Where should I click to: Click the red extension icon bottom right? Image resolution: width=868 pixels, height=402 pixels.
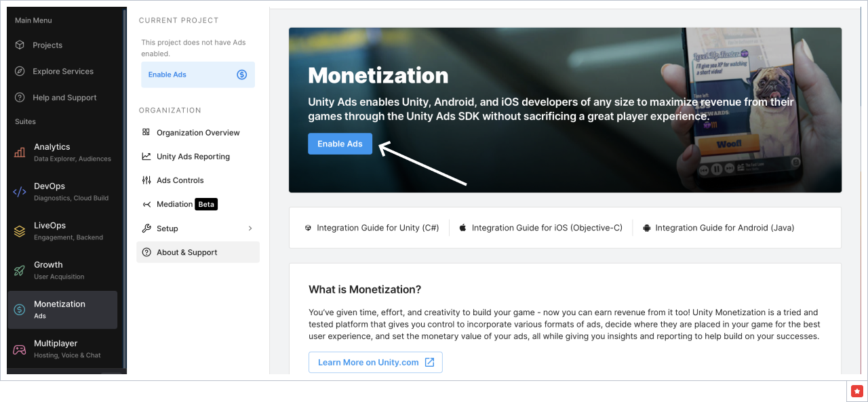pyautogui.click(x=856, y=390)
